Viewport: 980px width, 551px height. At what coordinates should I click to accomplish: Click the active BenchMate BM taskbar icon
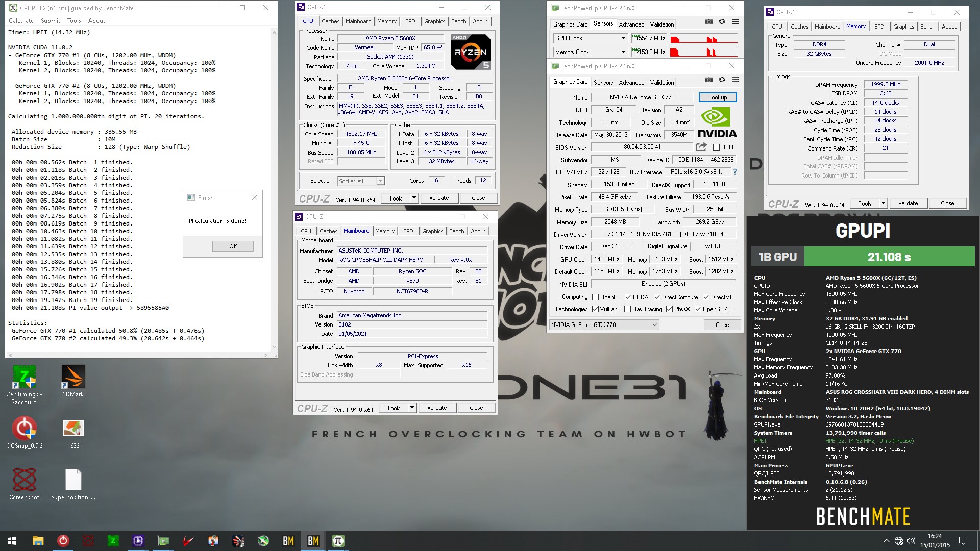313,541
